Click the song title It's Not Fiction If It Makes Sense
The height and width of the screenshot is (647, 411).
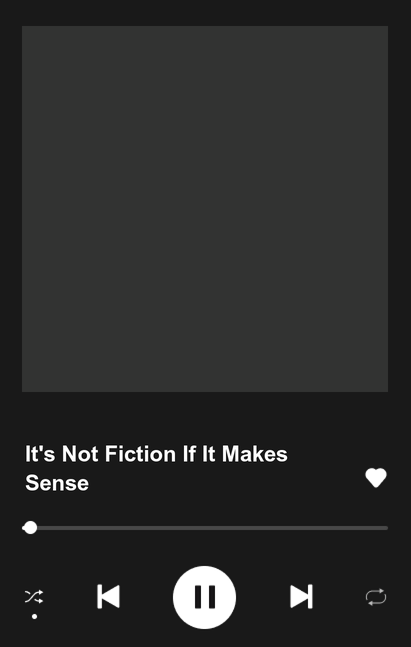point(156,468)
